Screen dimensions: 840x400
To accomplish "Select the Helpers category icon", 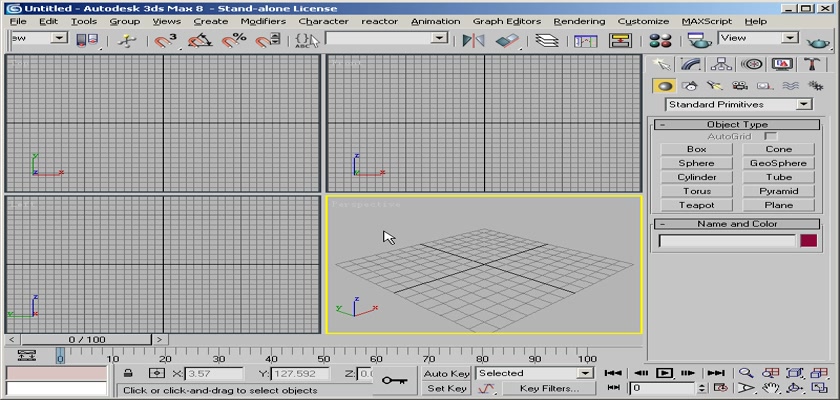I will point(764,86).
